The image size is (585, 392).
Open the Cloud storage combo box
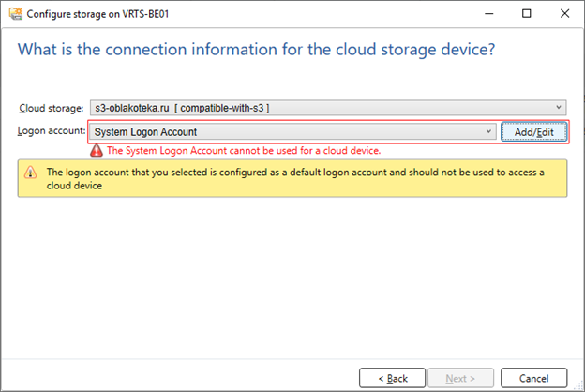pyautogui.click(x=328, y=108)
